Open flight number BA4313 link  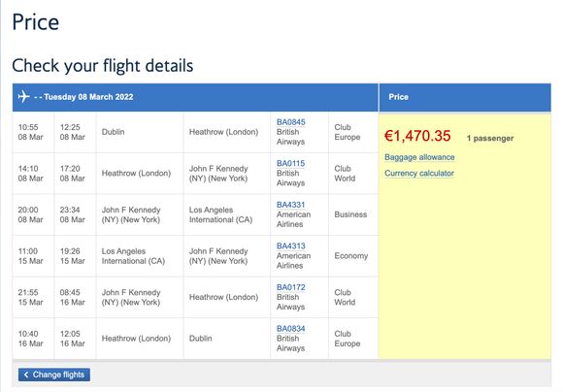pos(290,245)
